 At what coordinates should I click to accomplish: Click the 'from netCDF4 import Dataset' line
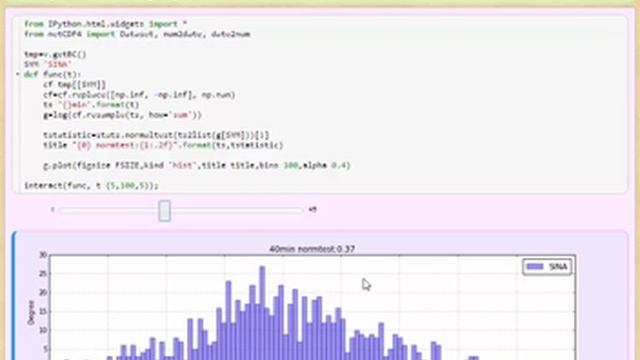coord(137,34)
